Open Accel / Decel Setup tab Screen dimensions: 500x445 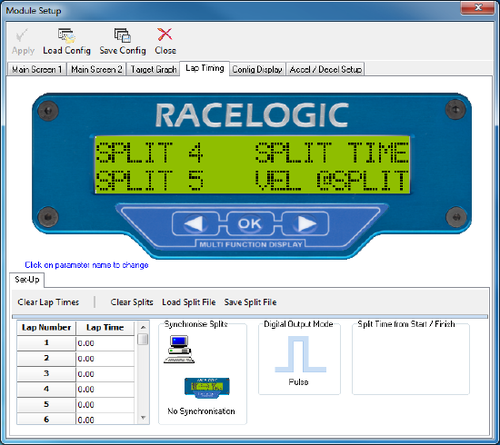click(x=326, y=69)
